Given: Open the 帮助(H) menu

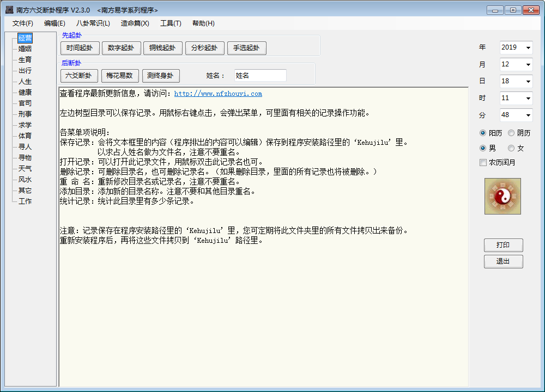Looking at the screenshot, I should point(203,23).
